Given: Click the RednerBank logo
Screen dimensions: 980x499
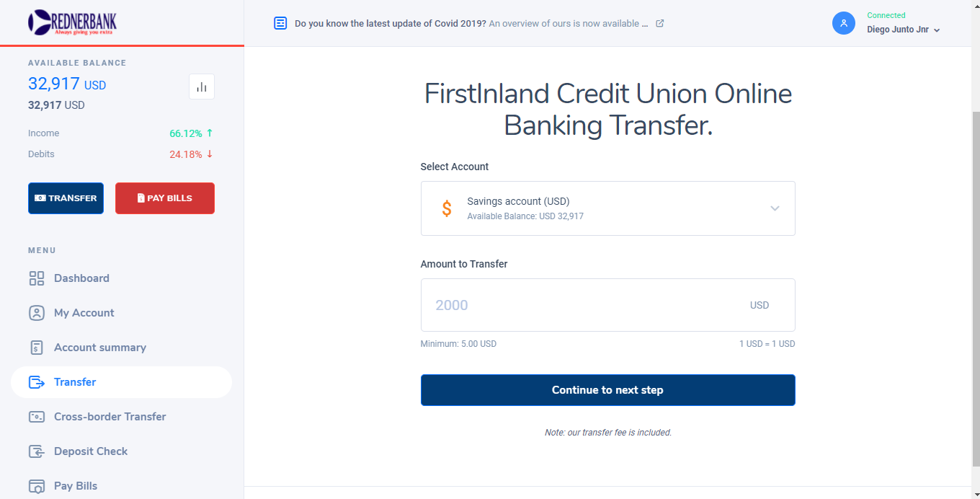Looking at the screenshot, I should 72,22.
